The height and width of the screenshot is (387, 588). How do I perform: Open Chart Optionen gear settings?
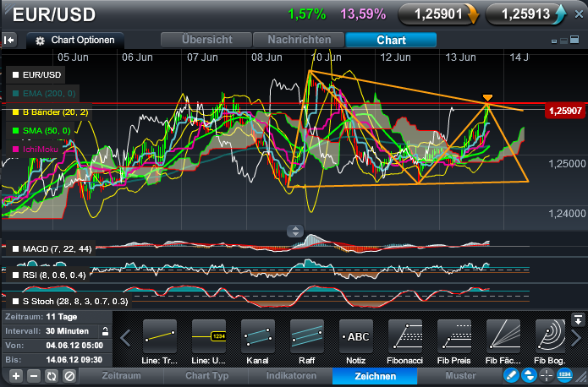[40, 41]
